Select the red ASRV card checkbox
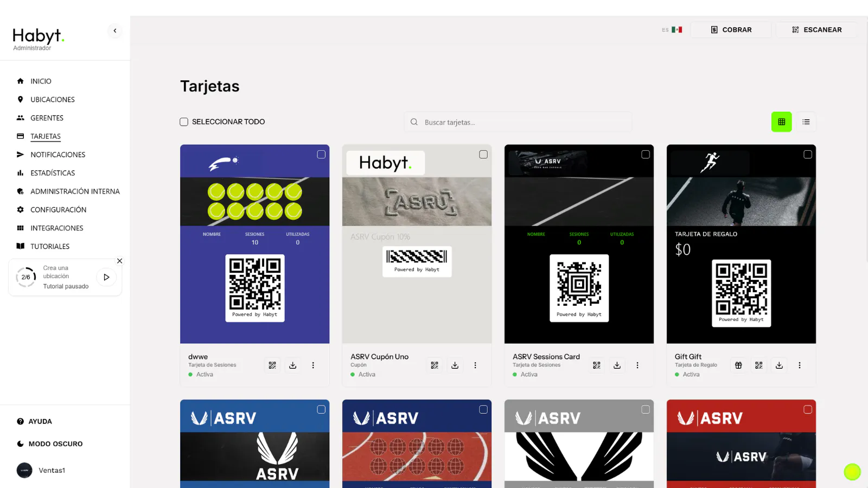Screen dimensions: 868x488 click(808, 409)
